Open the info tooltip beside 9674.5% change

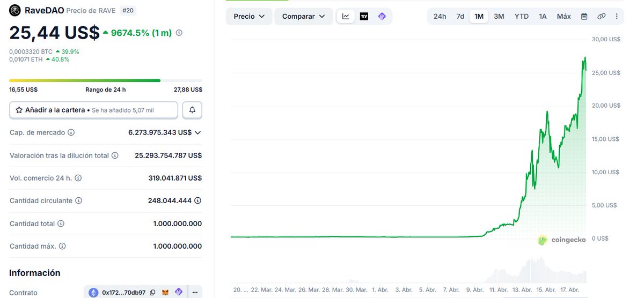coord(179,33)
